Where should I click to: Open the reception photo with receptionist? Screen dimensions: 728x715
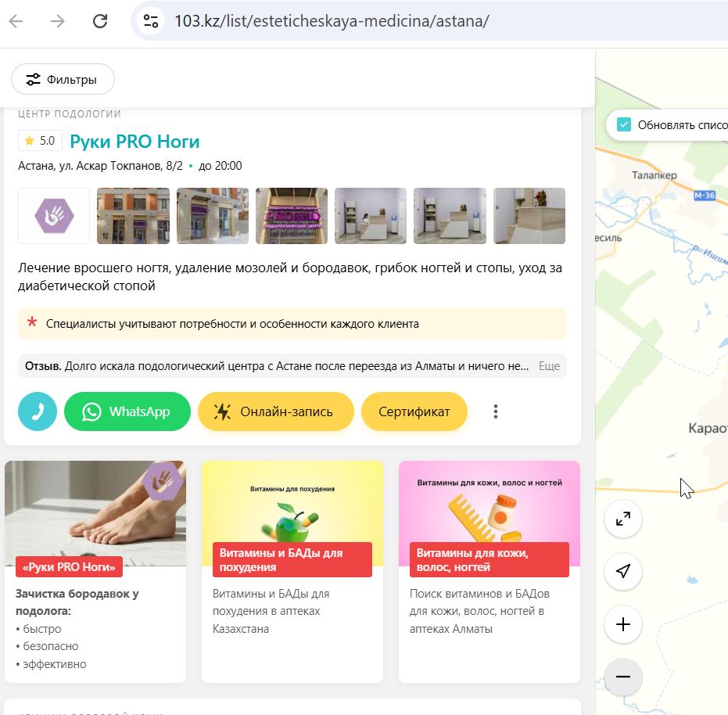point(371,216)
